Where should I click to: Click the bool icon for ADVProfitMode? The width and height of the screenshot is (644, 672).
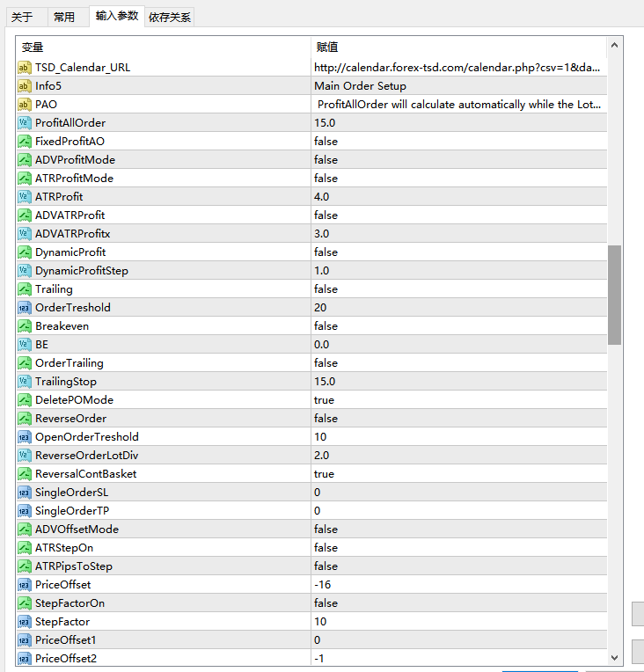click(x=25, y=159)
